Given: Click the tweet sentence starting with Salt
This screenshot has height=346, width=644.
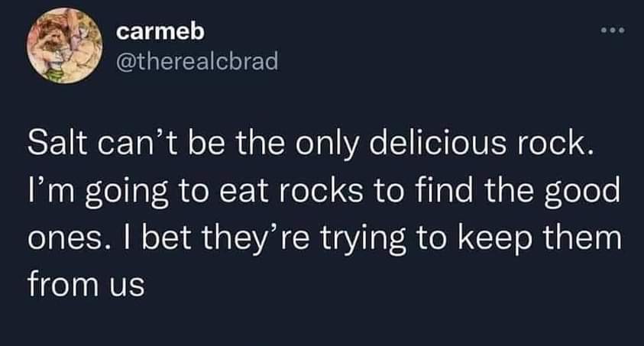Looking at the screenshot, I should (x=311, y=144).
